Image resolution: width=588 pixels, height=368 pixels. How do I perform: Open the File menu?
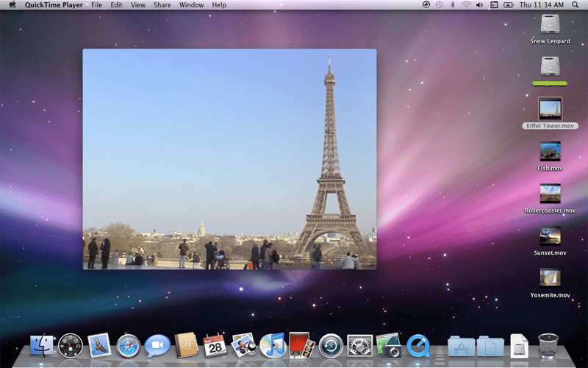(96, 5)
